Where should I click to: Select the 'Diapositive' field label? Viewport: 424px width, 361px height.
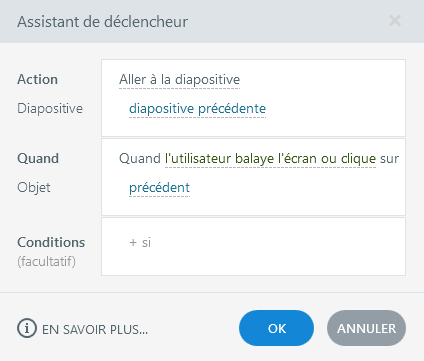(50, 109)
